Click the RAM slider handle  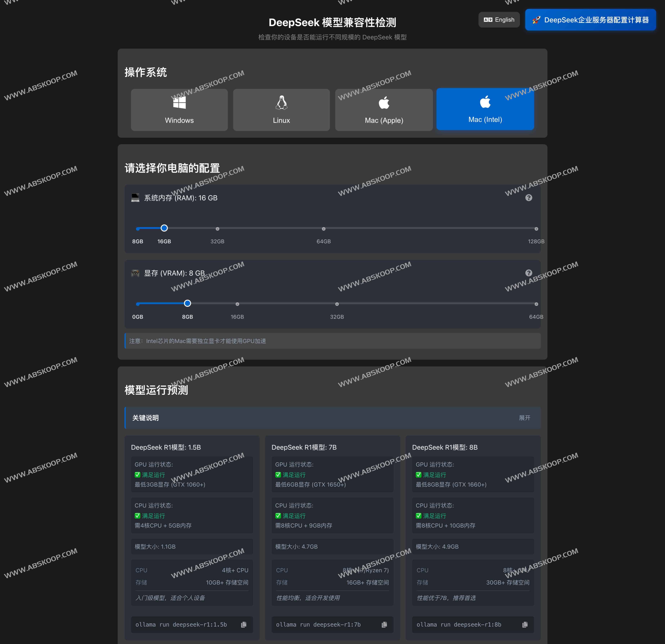164,228
